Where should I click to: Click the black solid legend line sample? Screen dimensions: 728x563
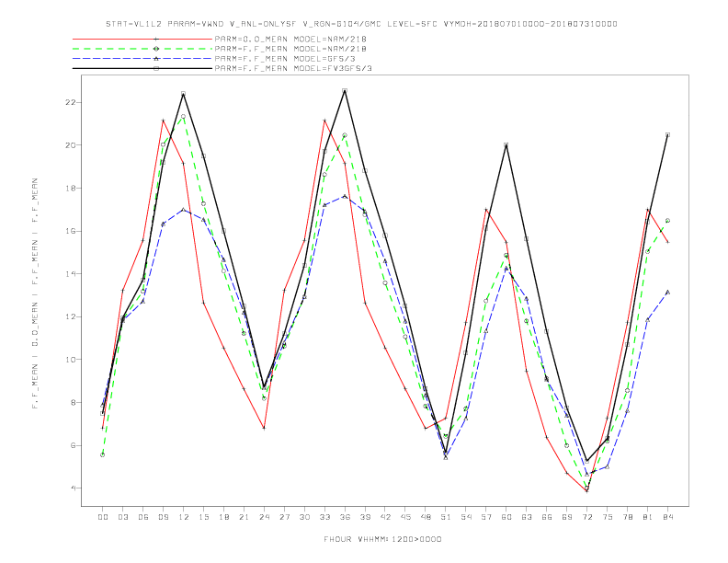click(142, 68)
